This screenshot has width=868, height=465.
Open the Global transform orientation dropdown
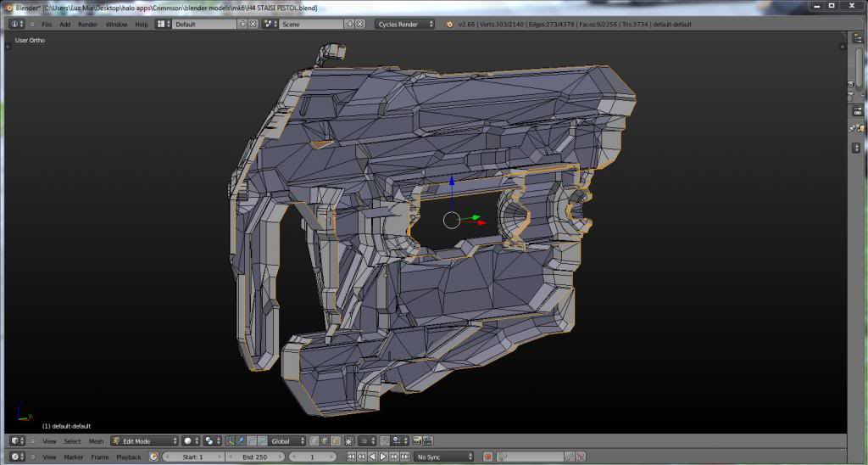[x=287, y=441]
